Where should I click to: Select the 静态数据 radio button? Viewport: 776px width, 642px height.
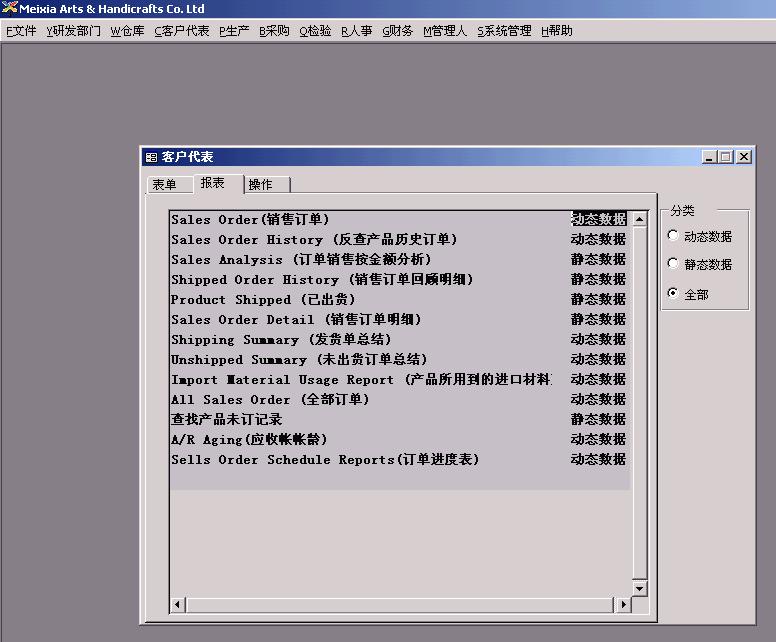[673, 263]
